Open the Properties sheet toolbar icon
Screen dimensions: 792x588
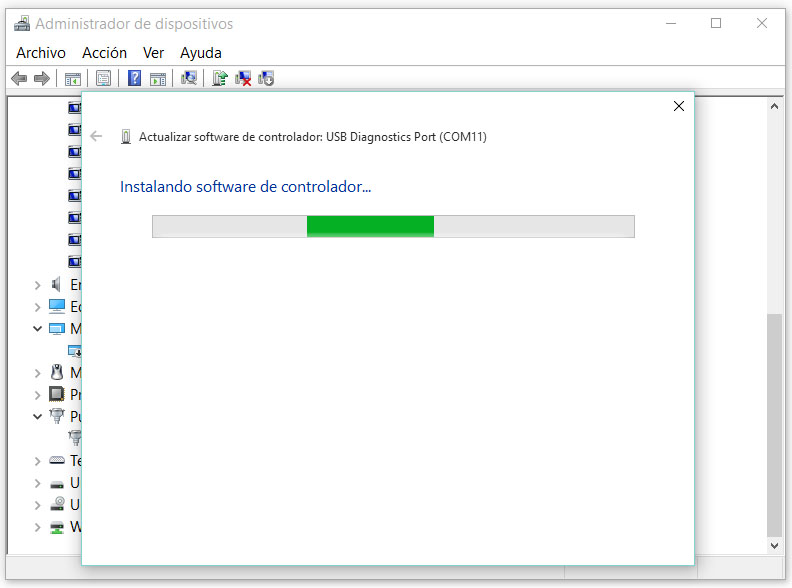coord(103,78)
